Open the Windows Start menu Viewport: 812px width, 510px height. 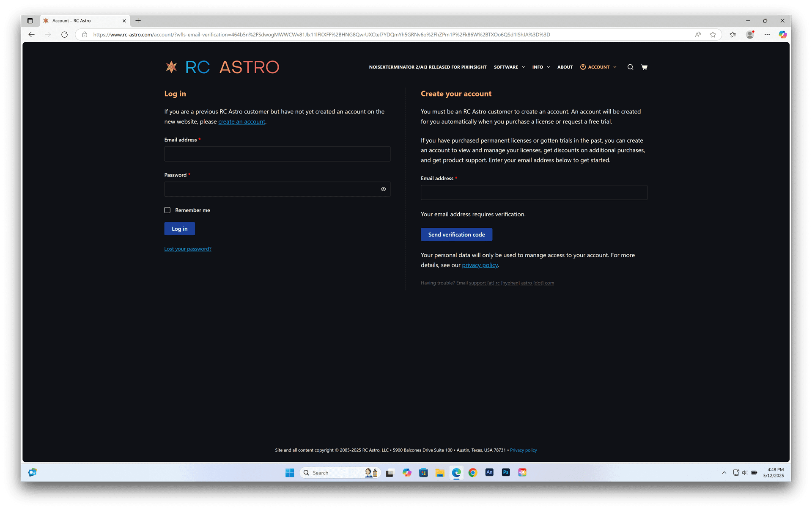click(290, 473)
